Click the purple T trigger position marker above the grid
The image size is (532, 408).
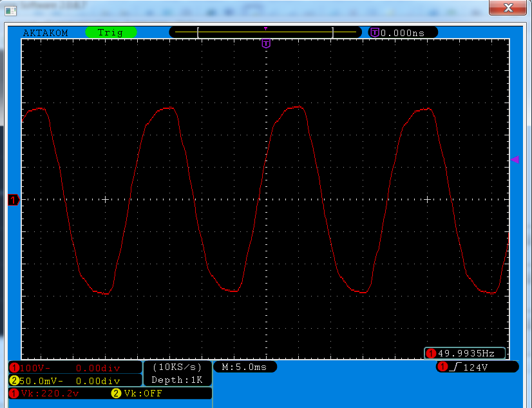266,43
